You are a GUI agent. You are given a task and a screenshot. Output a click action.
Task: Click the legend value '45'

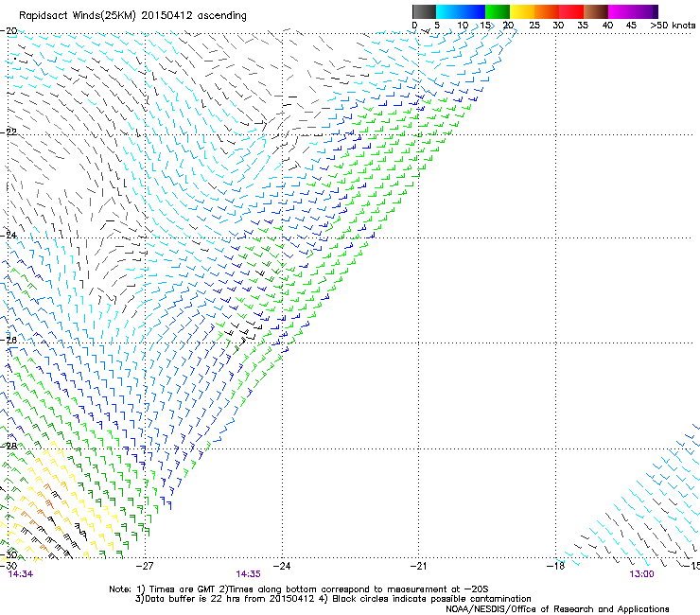click(631, 26)
